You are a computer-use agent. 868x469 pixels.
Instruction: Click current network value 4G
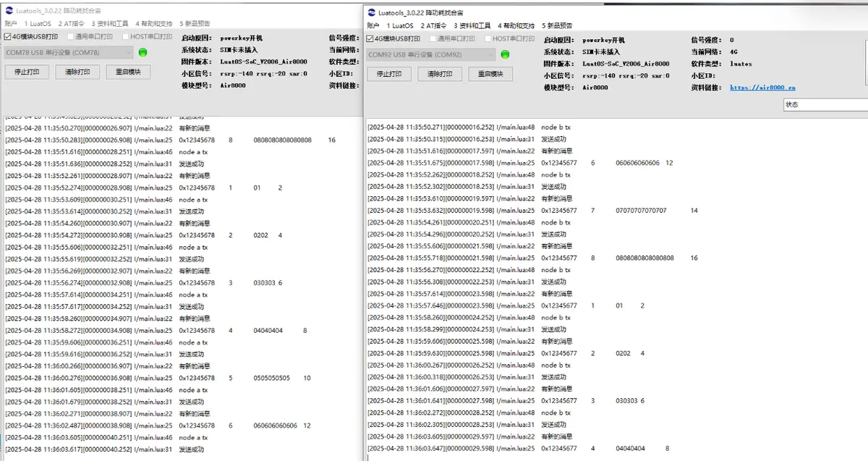pos(734,52)
